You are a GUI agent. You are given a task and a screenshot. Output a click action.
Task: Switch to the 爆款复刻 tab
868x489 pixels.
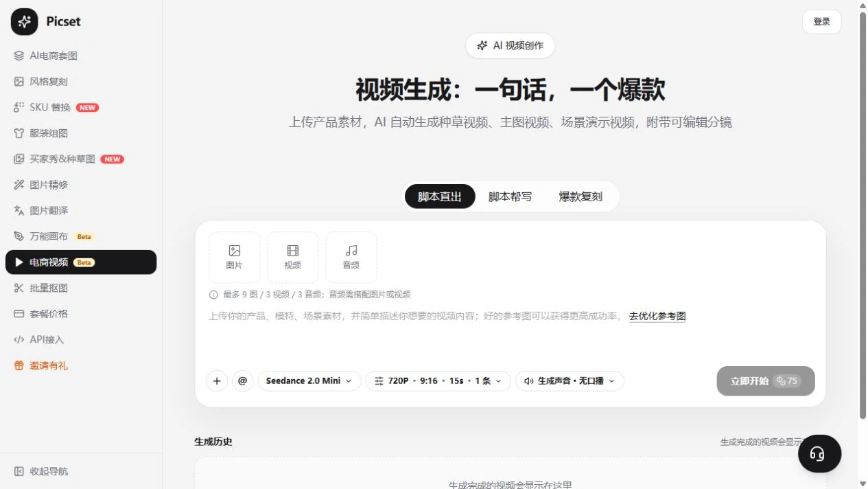[580, 196]
